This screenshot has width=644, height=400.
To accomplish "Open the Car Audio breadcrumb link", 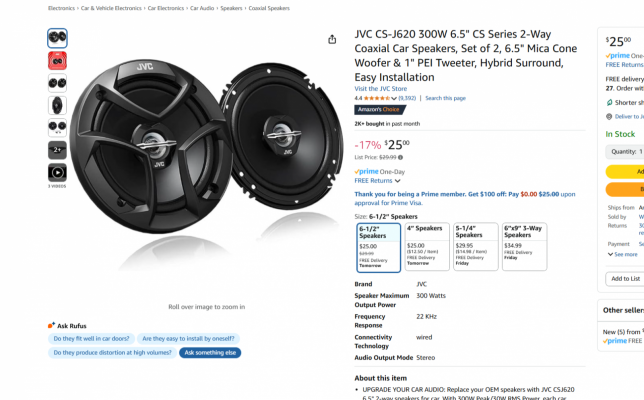I will [202, 8].
